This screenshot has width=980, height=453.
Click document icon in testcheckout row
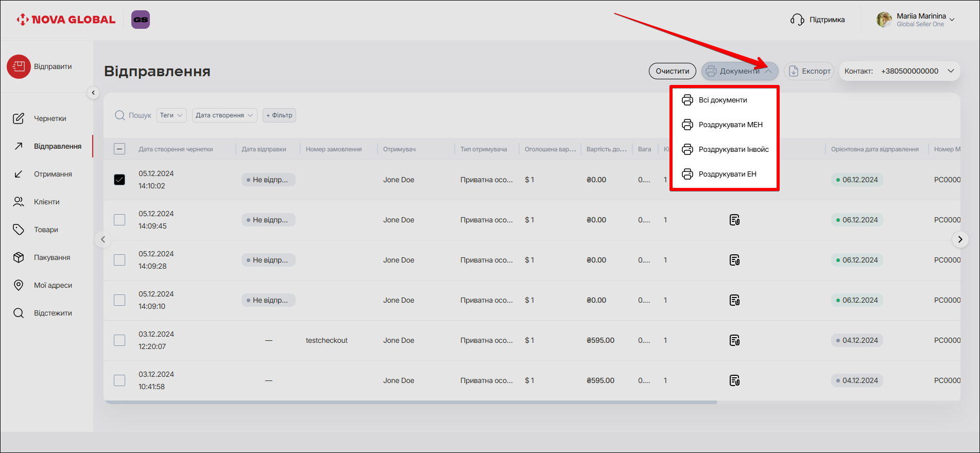coord(734,340)
